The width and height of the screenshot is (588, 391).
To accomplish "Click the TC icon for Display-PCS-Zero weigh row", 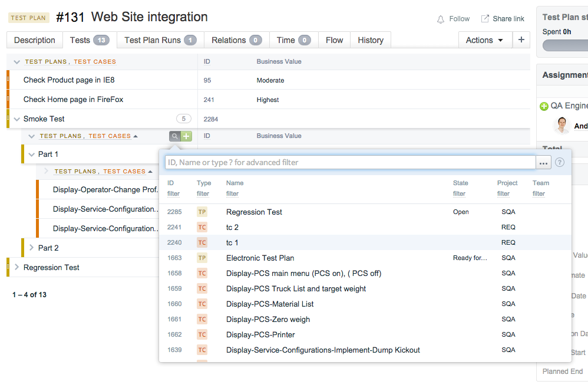I will pyautogui.click(x=202, y=319).
